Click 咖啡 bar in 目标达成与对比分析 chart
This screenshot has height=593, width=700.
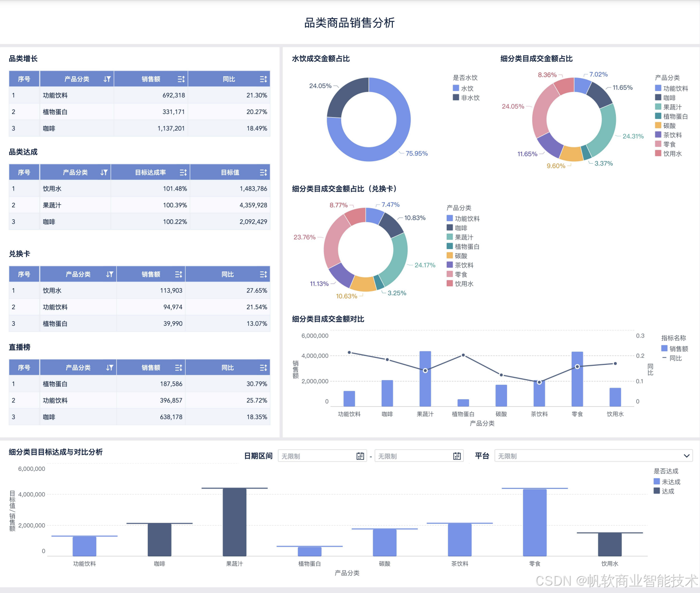pos(159,540)
